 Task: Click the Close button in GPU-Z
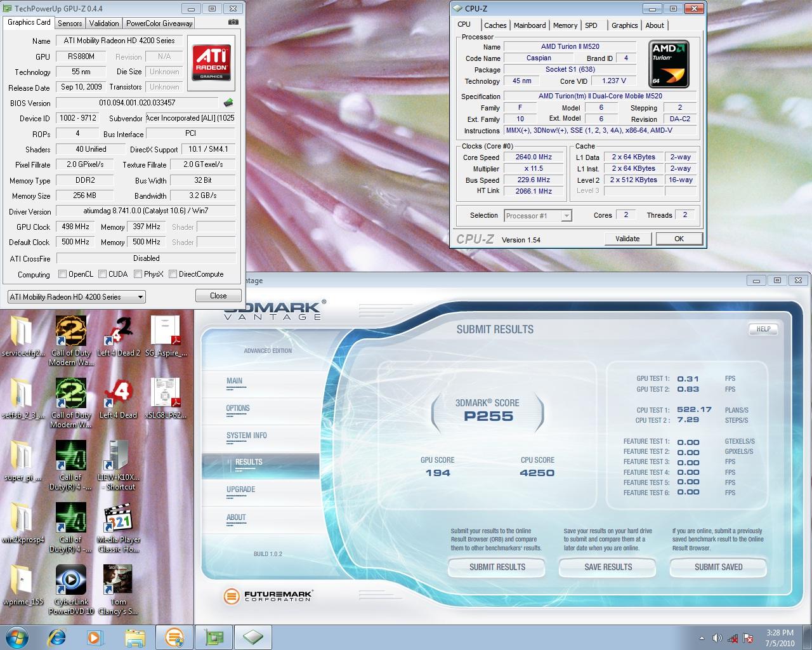(218, 296)
